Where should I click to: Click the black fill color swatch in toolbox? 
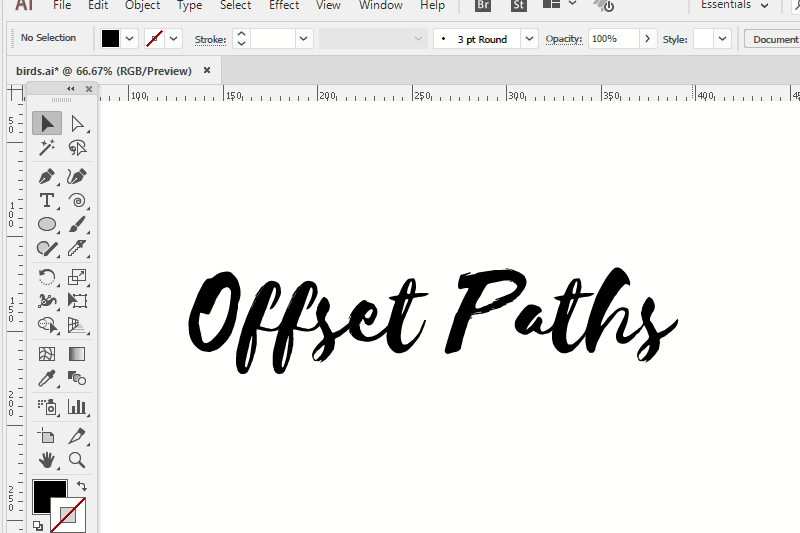coord(49,496)
